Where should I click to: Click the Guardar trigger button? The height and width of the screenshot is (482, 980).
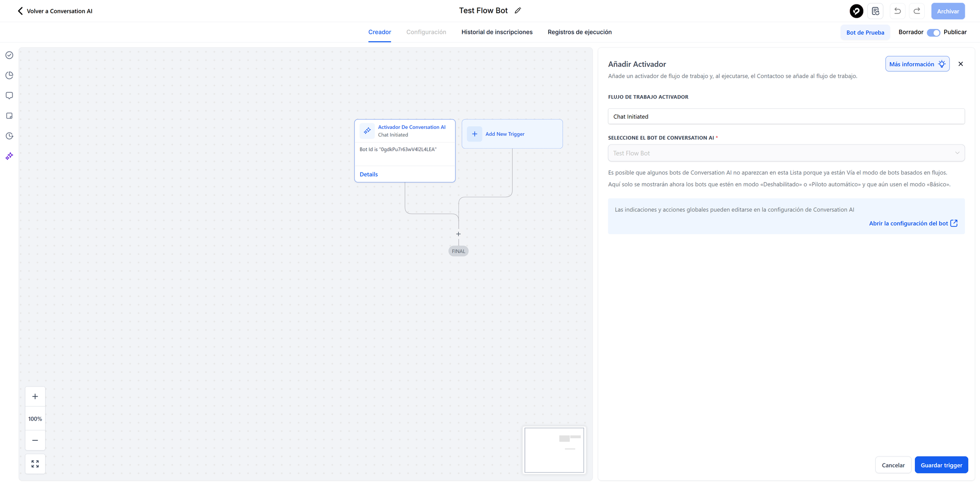click(941, 465)
